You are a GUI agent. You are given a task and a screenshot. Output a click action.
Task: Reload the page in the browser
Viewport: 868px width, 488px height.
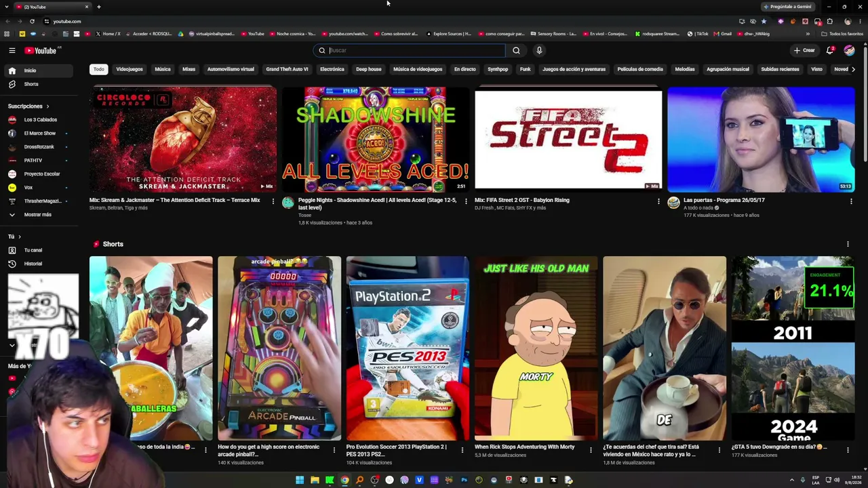point(32,21)
